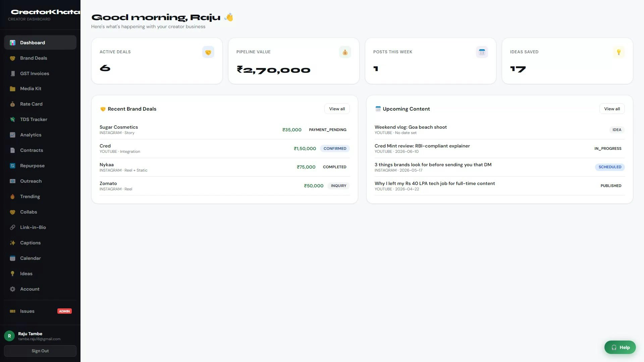
Task: Click the light bulb icon on Ideas Saved card
Action: click(619, 52)
